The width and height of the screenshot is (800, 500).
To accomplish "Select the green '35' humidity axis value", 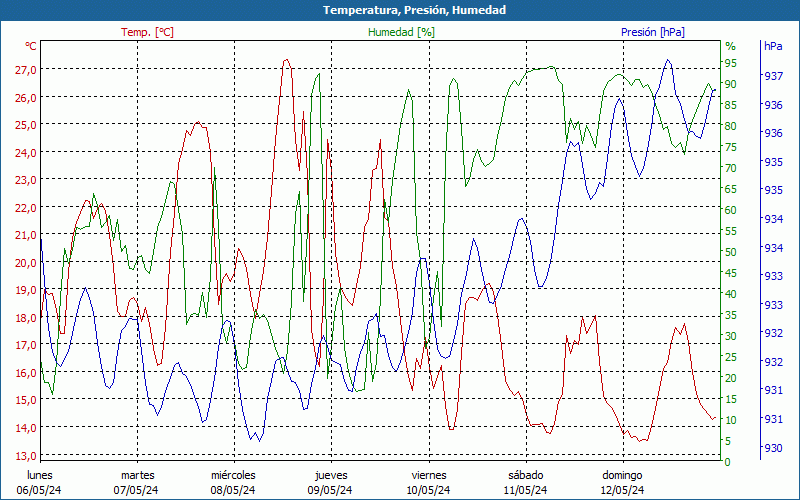I will (731, 315).
